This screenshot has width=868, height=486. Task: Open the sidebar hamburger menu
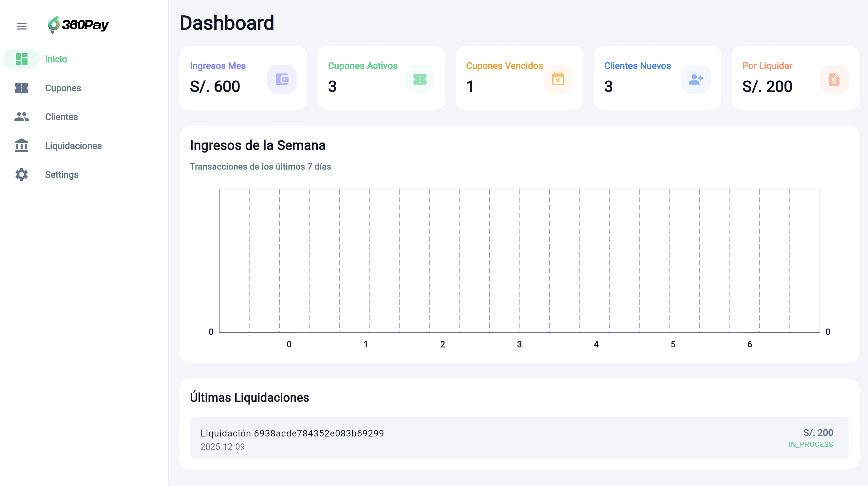[21, 26]
